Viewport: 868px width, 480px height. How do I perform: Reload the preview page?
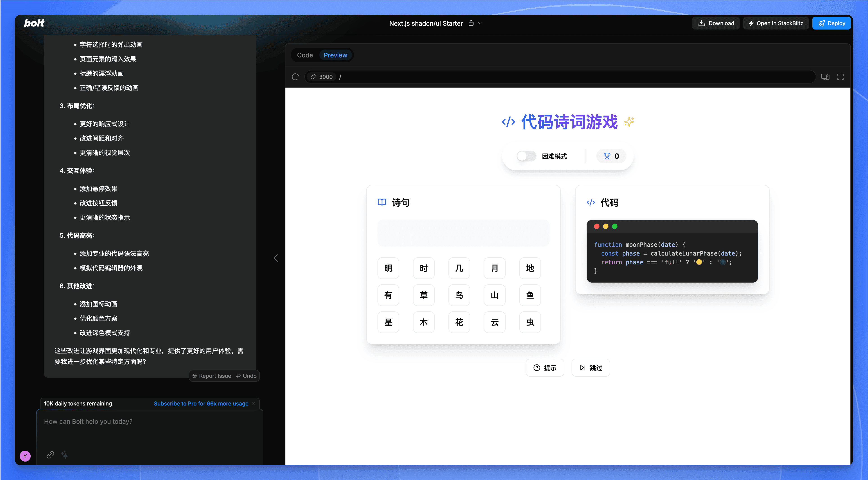(x=296, y=77)
